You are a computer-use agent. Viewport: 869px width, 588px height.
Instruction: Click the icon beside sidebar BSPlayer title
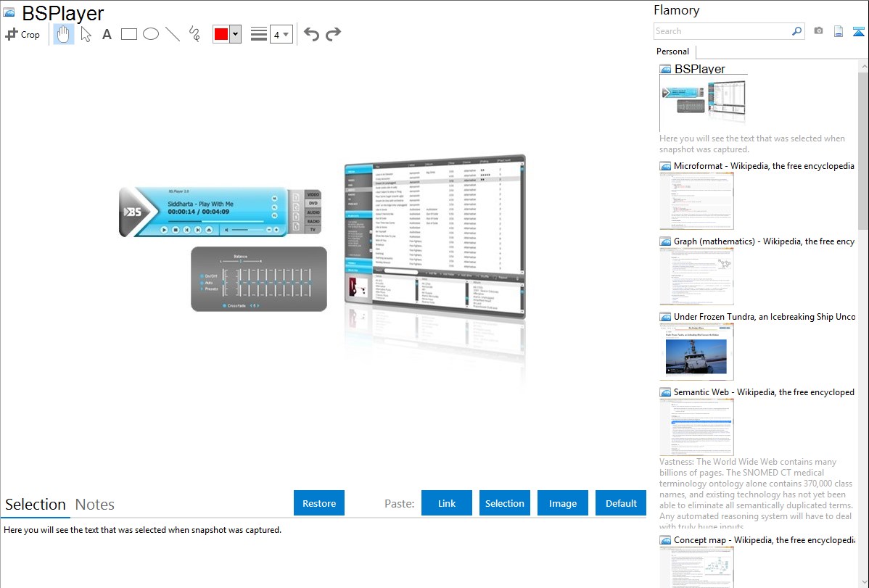(x=666, y=70)
